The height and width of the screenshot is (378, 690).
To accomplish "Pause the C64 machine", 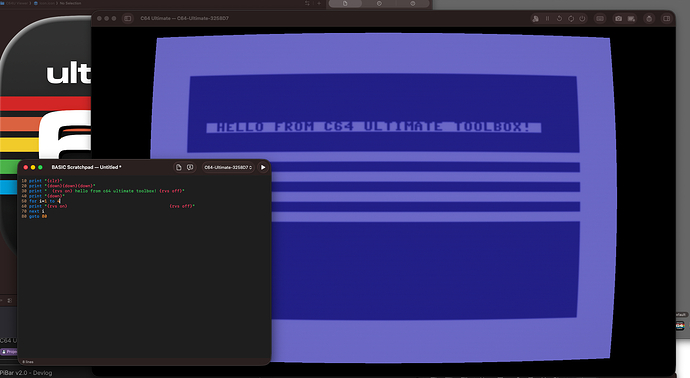I will [x=547, y=18].
